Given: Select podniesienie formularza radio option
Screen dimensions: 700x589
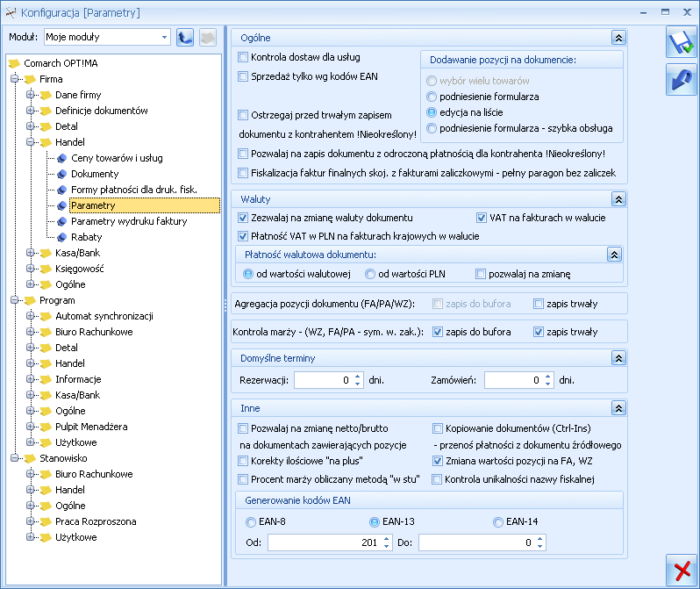Looking at the screenshot, I should (432, 97).
